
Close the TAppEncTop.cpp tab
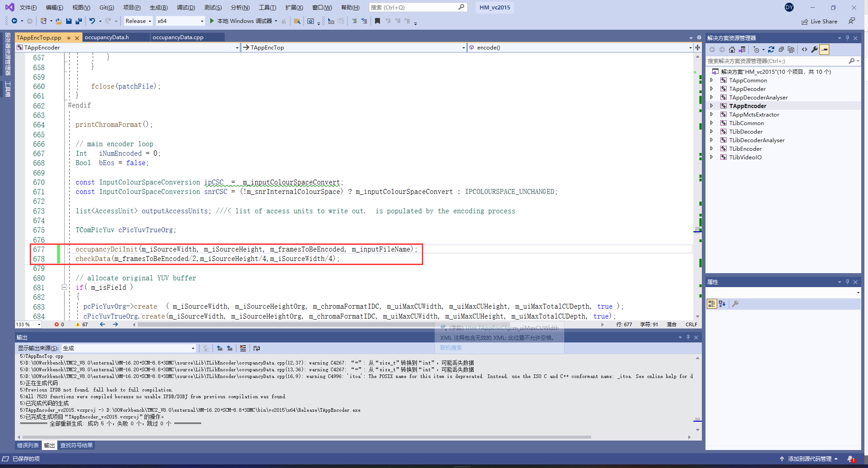tap(77, 38)
